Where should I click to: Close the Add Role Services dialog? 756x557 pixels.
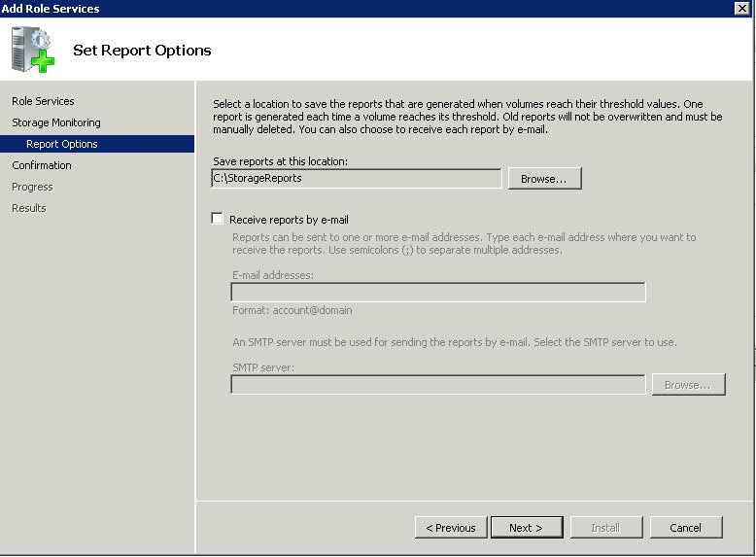coord(742,8)
